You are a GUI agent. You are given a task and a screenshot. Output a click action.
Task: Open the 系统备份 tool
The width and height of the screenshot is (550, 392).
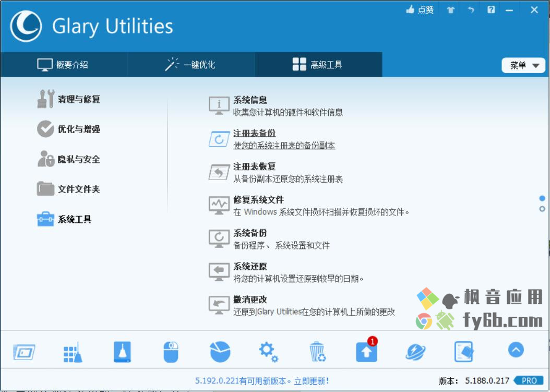pyautogui.click(x=269, y=239)
